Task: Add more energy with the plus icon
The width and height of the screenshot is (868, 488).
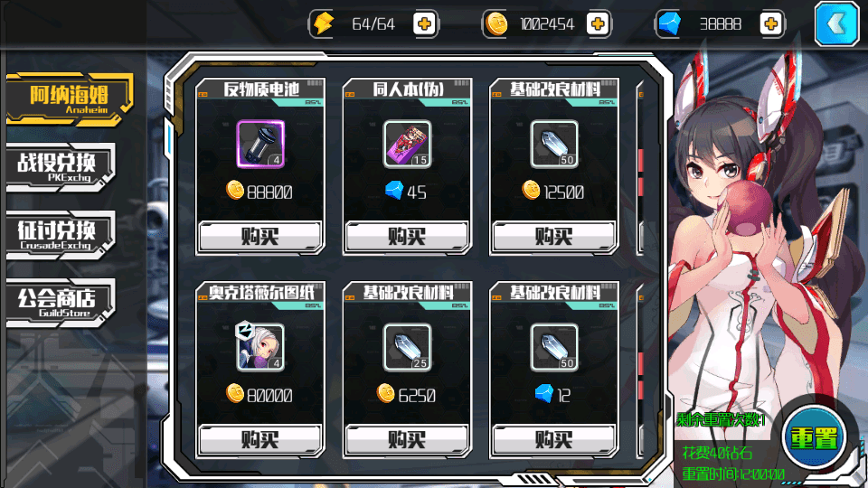Action: point(425,23)
